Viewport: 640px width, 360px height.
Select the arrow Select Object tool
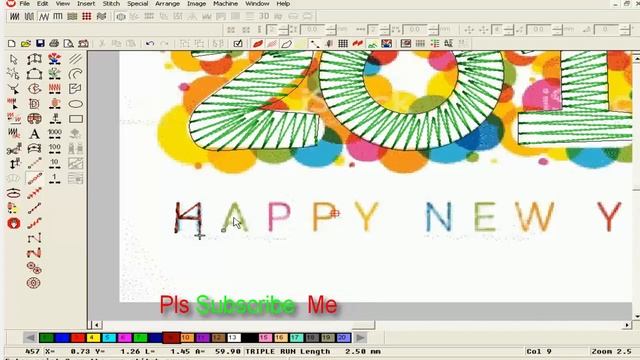[x=13, y=60]
